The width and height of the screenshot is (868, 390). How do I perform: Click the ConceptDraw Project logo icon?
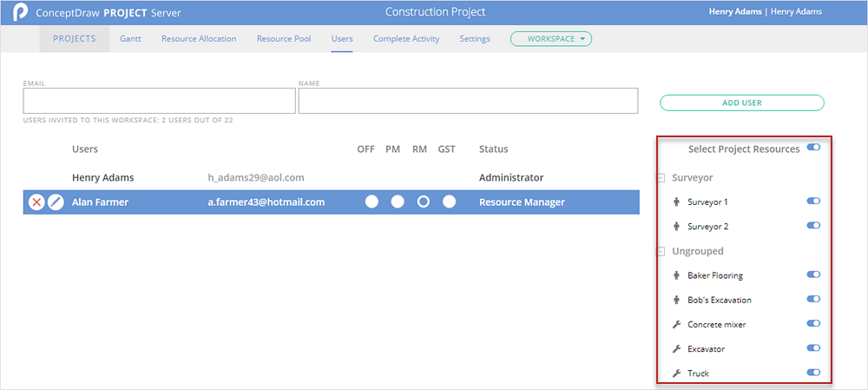[x=21, y=12]
